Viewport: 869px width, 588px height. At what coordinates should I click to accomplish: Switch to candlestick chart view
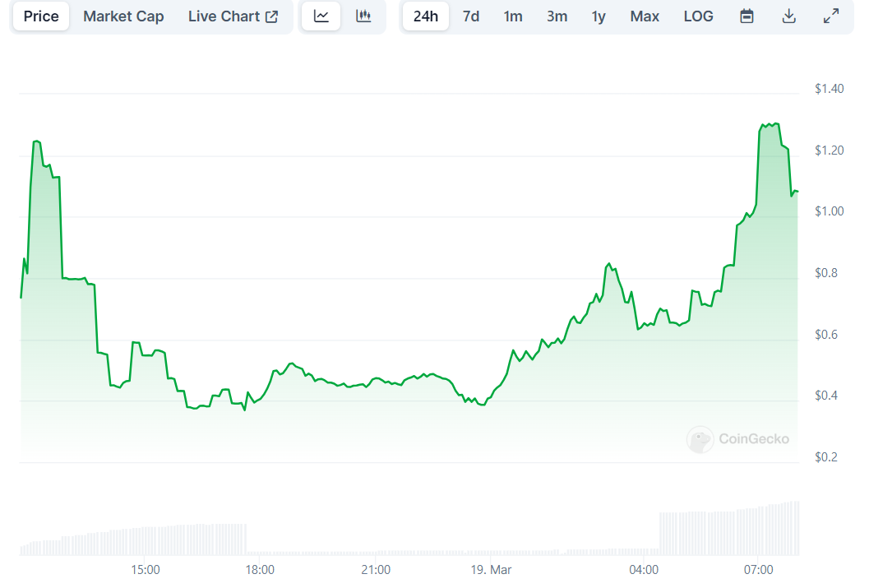click(x=363, y=16)
